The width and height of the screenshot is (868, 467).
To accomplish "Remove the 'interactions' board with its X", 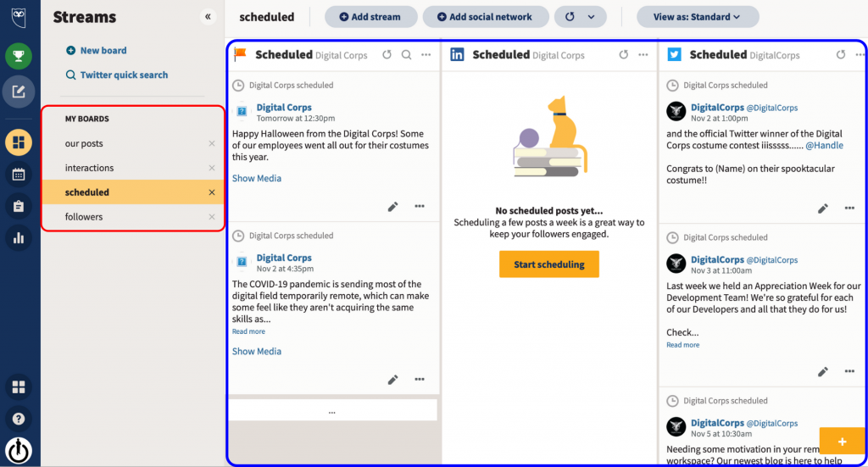I will (x=212, y=168).
